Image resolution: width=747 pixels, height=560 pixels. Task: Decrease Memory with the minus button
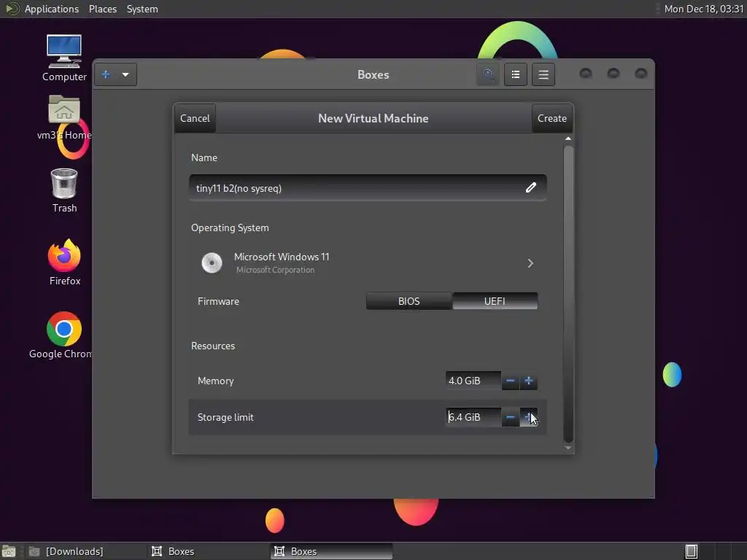(x=510, y=381)
